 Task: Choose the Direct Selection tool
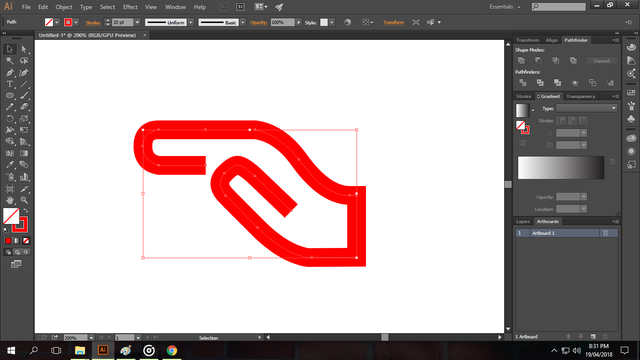(24, 49)
